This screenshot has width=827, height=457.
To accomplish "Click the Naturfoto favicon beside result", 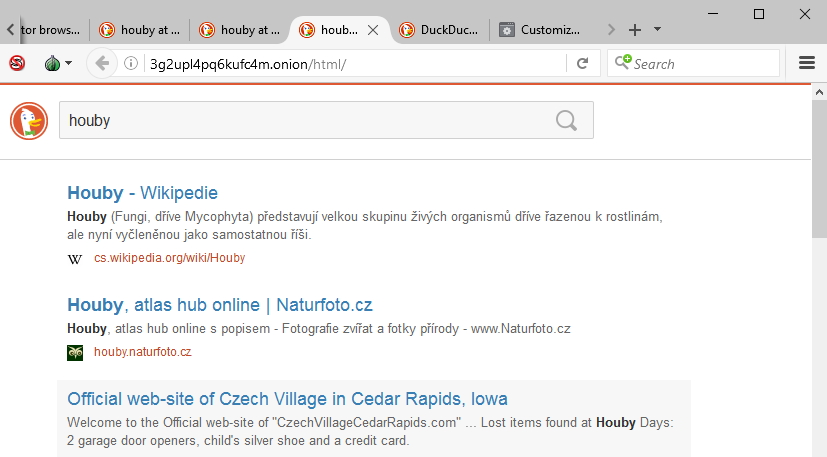I will (75, 353).
